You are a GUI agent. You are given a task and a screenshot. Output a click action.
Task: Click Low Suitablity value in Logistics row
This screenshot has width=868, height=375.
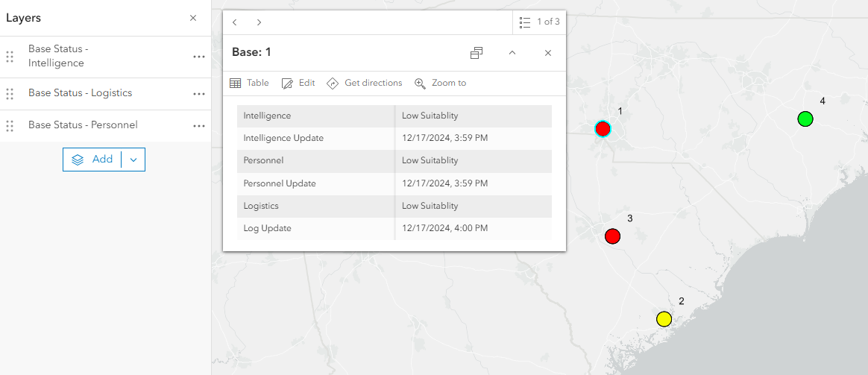[x=430, y=206]
